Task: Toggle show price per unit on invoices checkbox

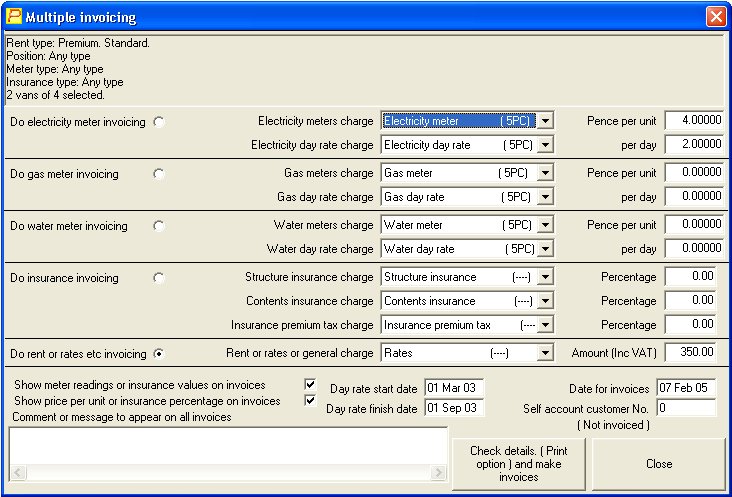Action: (310, 400)
